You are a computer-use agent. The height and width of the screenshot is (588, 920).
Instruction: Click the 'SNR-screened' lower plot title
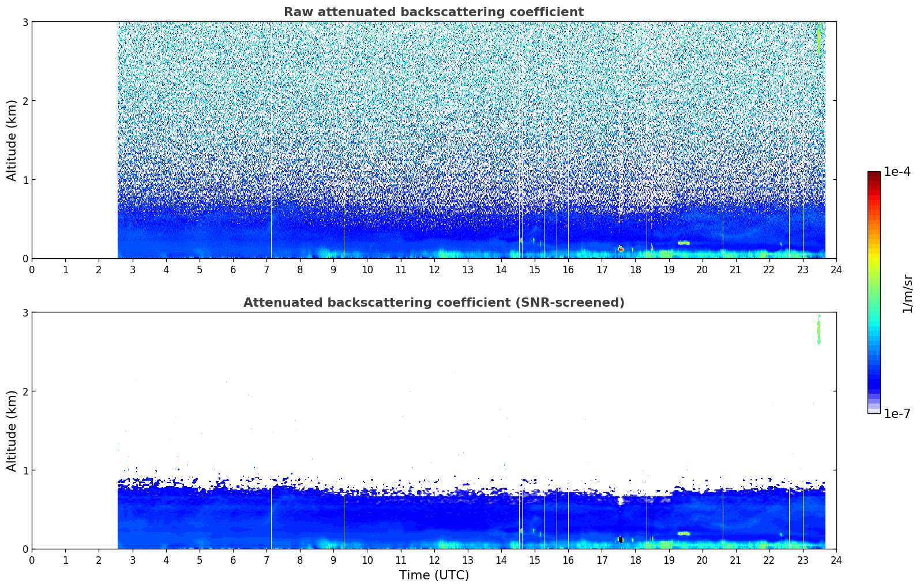433,303
